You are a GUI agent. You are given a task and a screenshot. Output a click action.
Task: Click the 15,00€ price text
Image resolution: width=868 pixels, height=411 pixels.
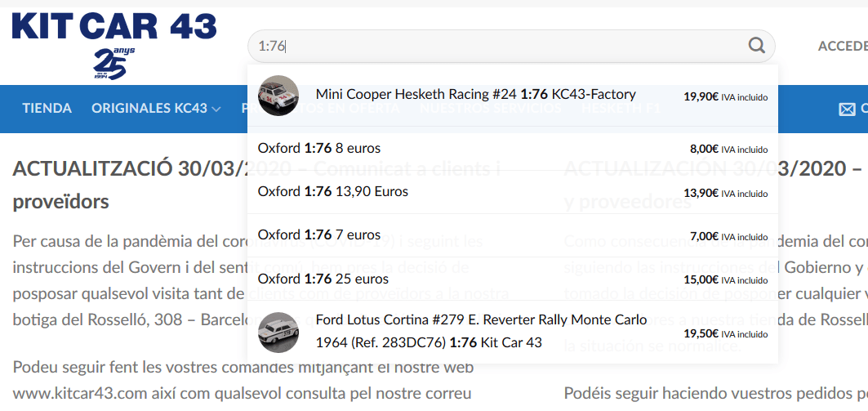point(701,279)
